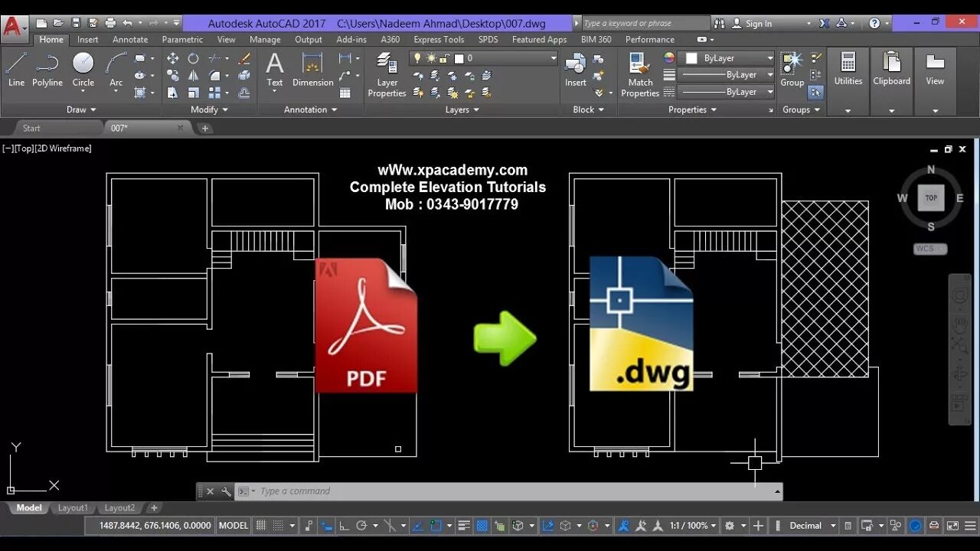Select the Line drawing tool
Viewport: 980px width, 551px height.
pos(16,69)
